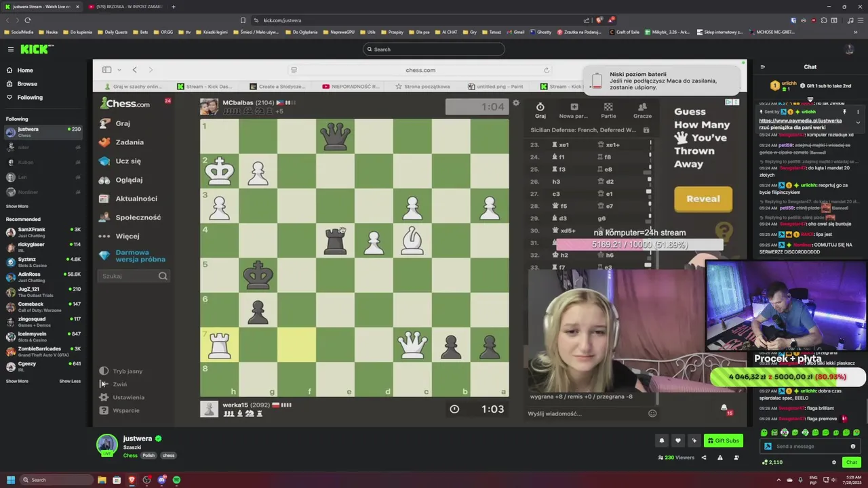
Task: Collapse Recommended with Show Less
Action: (x=70, y=381)
